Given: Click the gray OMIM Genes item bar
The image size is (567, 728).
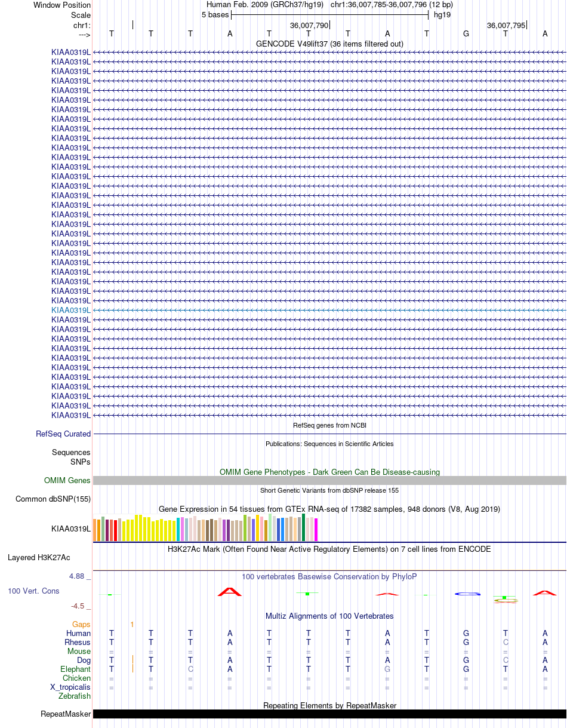Looking at the screenshot, I should (x=329, y=481).
